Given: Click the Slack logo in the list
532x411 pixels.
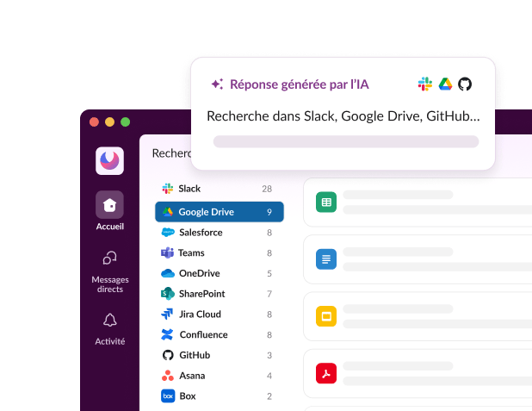Looking at the screenshot, I should pyautogui.click(x=168, y=189).
